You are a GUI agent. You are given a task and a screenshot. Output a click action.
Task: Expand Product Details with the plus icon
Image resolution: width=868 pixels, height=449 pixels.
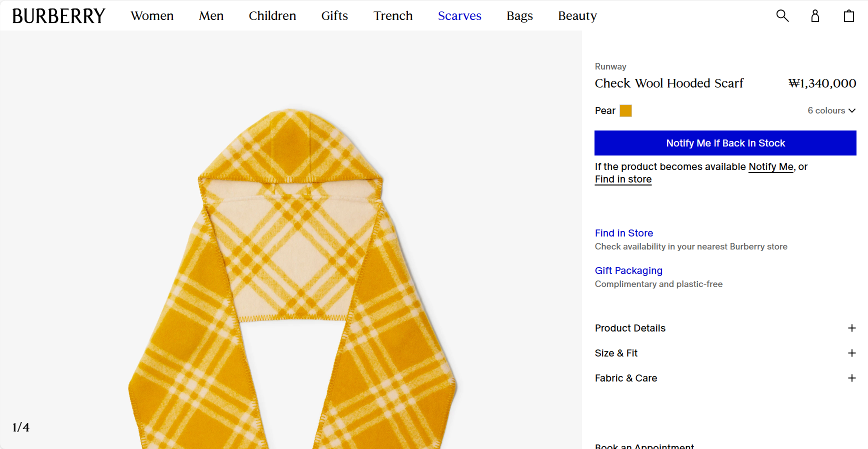852,328
